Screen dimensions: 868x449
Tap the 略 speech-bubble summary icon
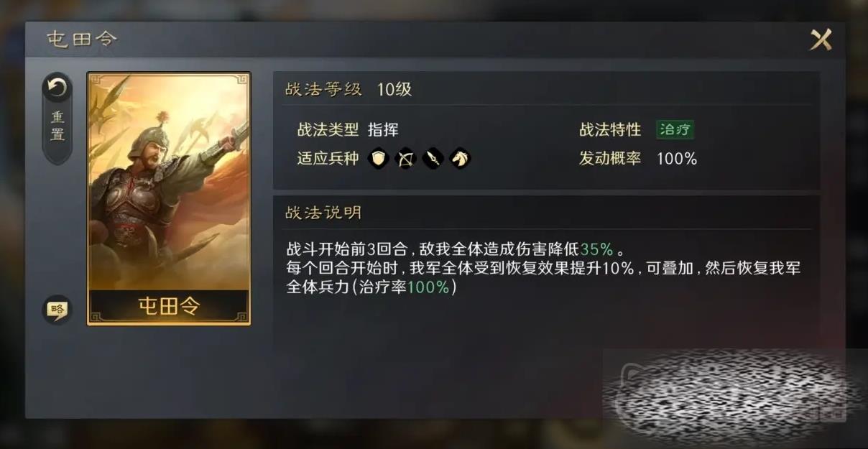coord(57,310)
